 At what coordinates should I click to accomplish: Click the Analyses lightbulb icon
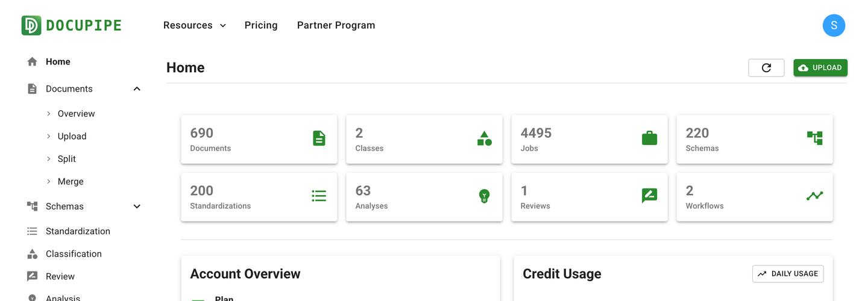[484, 196]
